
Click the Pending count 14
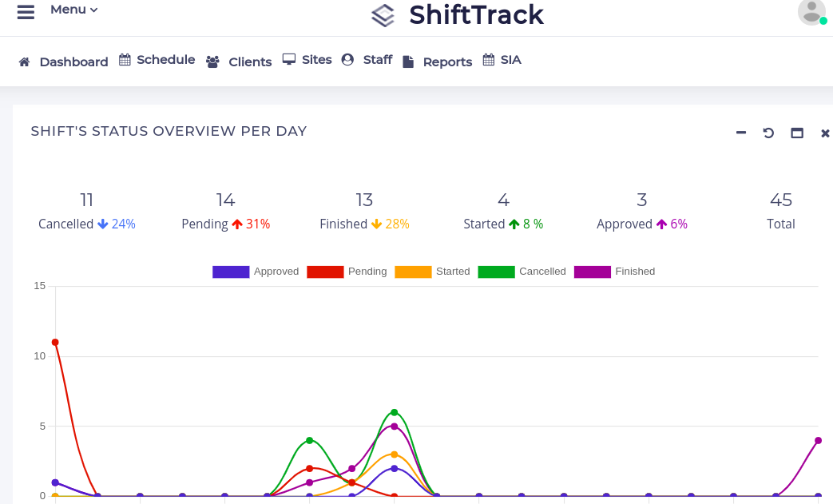(x=225, y=200)
